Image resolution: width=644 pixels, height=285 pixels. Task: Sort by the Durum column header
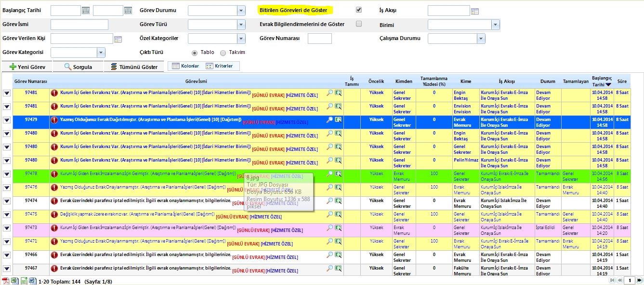548,81
